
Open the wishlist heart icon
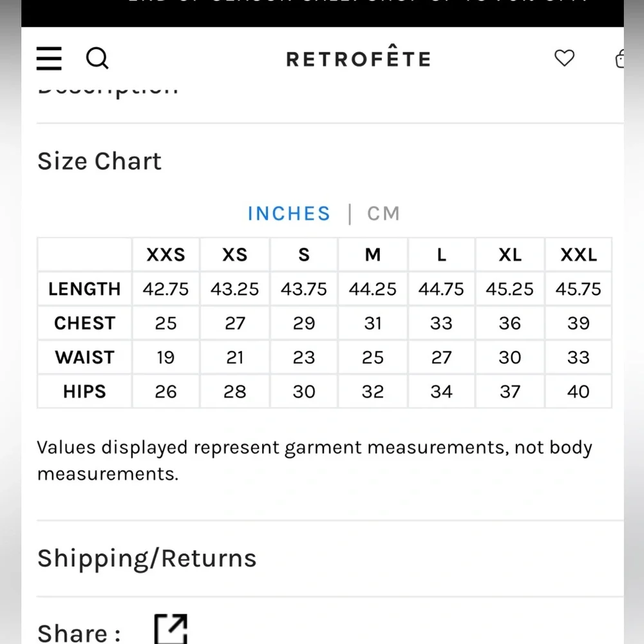564,59
